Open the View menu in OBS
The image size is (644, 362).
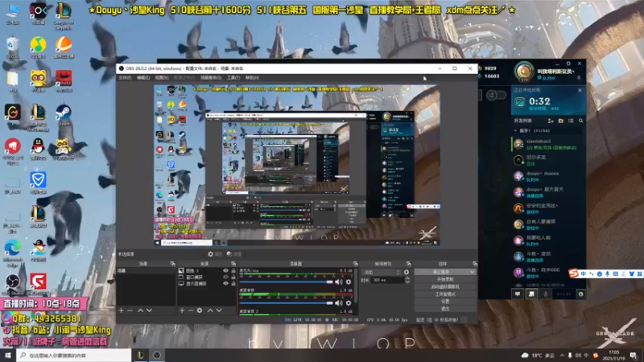(x=162, y=77)
